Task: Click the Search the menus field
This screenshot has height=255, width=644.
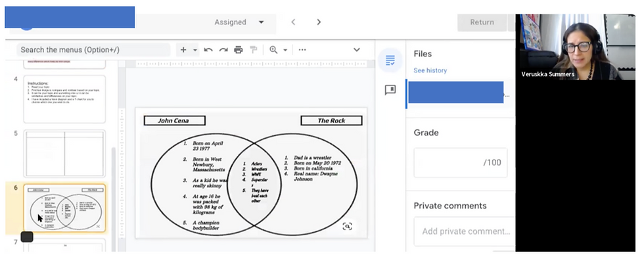Action: (x=93, y=50)
